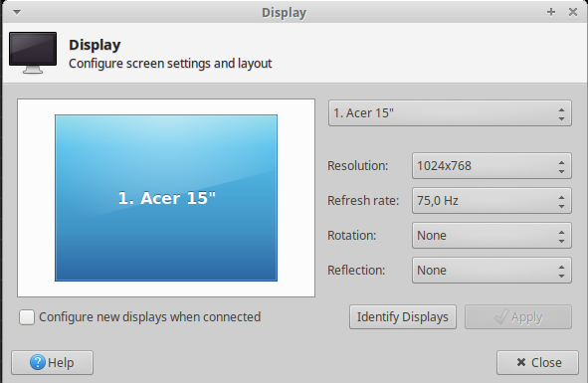The image size is (588, 383).
Task: Click the Identify Displays button
Action: (x=403, y=317)
